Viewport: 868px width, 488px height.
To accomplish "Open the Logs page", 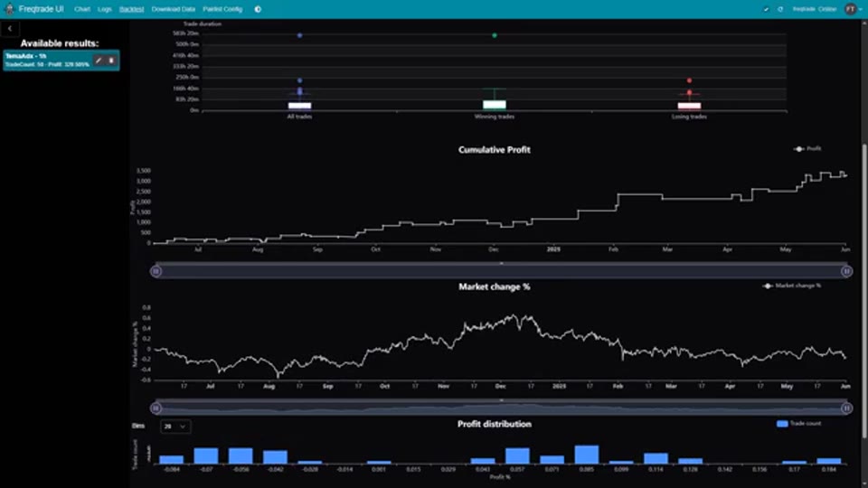I will [x=105, y=9].
